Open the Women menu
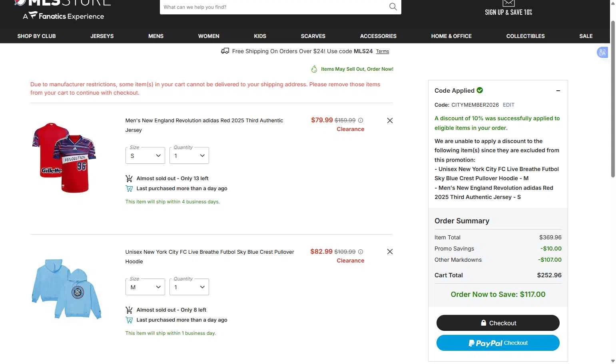616x364 pixels. 209,36
